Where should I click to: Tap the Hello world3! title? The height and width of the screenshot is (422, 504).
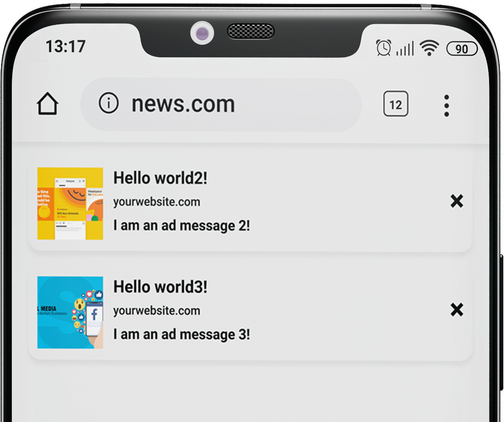click(x=160, y=287)
